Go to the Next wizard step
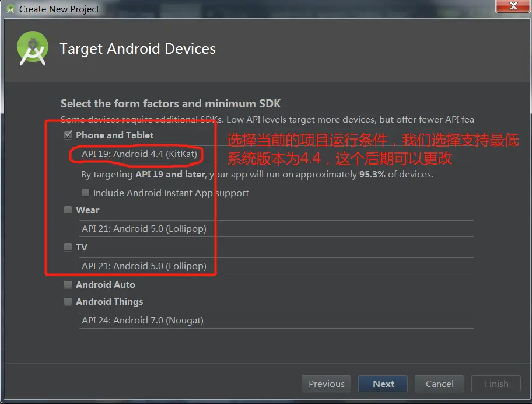This screenshot has width=532, height=404. point(383,384)
